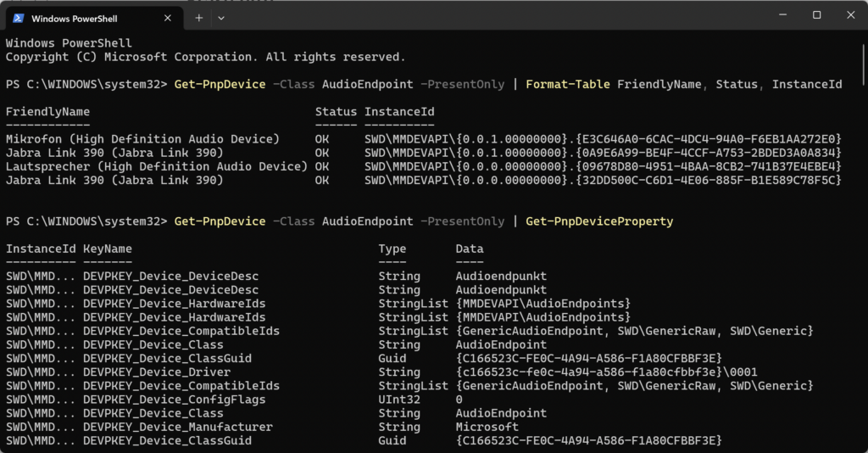Image resolution: width=868 pixels, height=453 pixels.
Task: Click the Type column header
Action: pos(392,249)
